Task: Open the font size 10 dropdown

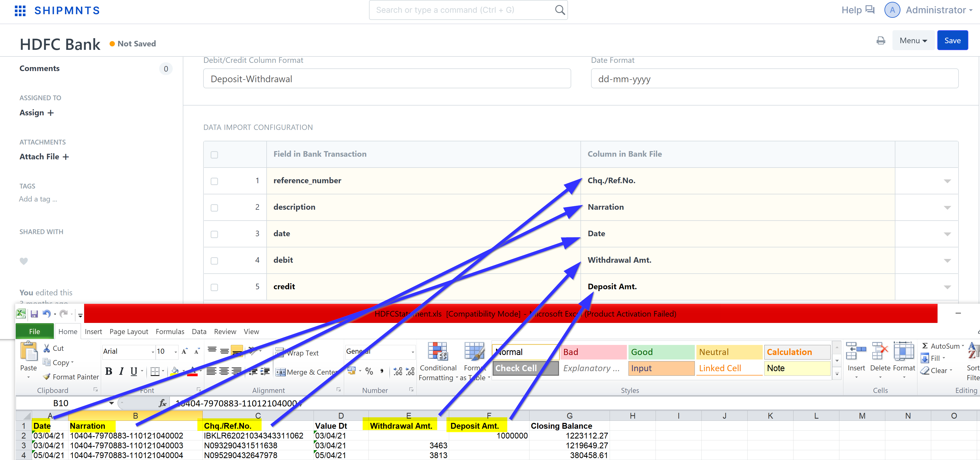Action: tap(175, 352)
